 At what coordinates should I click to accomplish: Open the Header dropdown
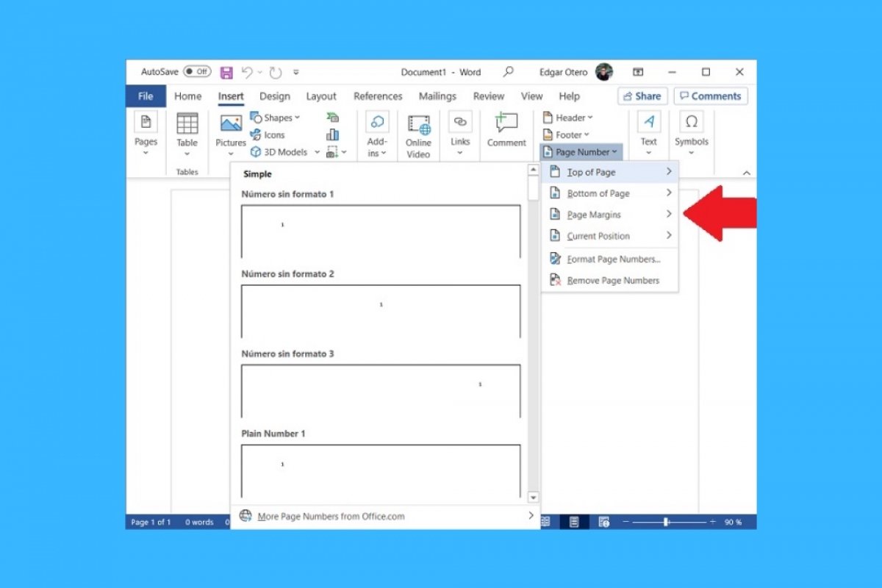(570, 117)
